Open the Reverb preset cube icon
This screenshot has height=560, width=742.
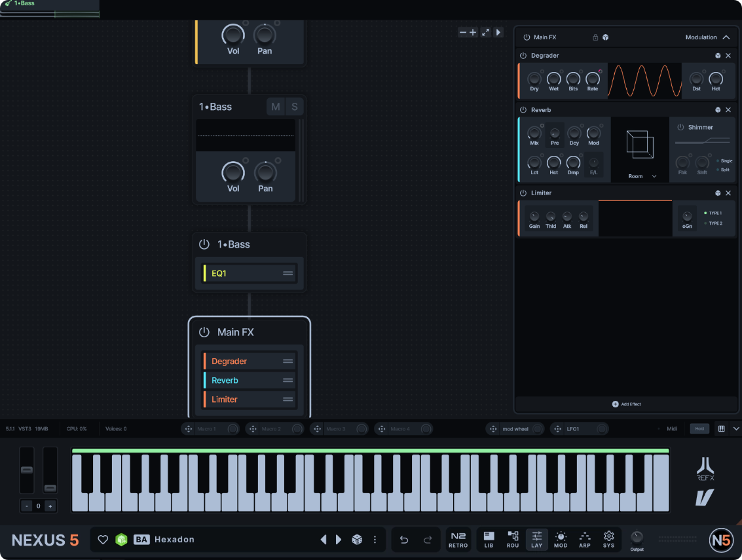coord(718,110)
